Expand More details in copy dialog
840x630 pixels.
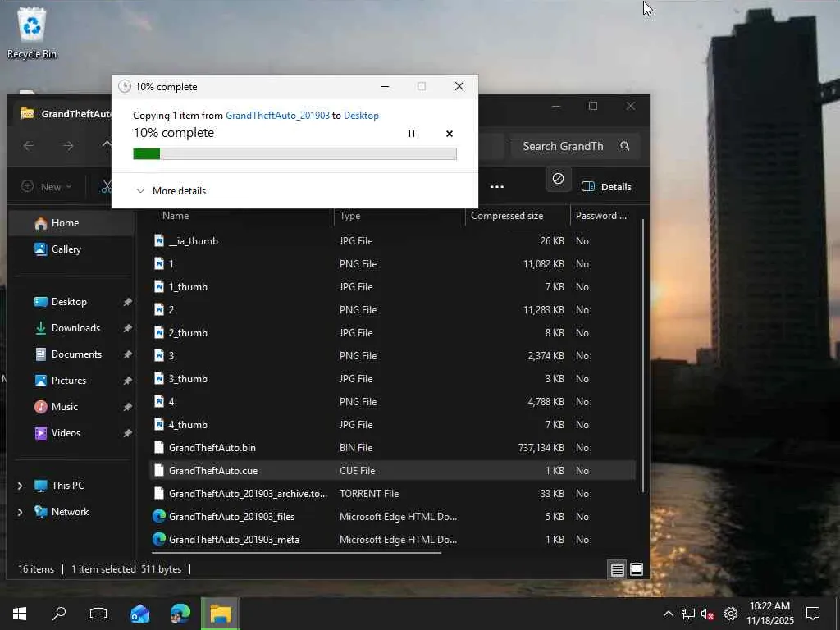coord(171,190)
